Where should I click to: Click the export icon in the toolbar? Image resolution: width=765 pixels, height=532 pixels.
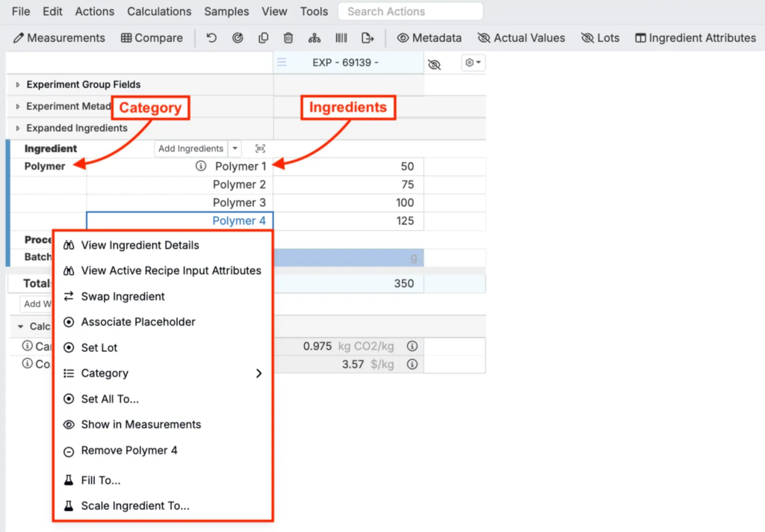coord(367,38)
